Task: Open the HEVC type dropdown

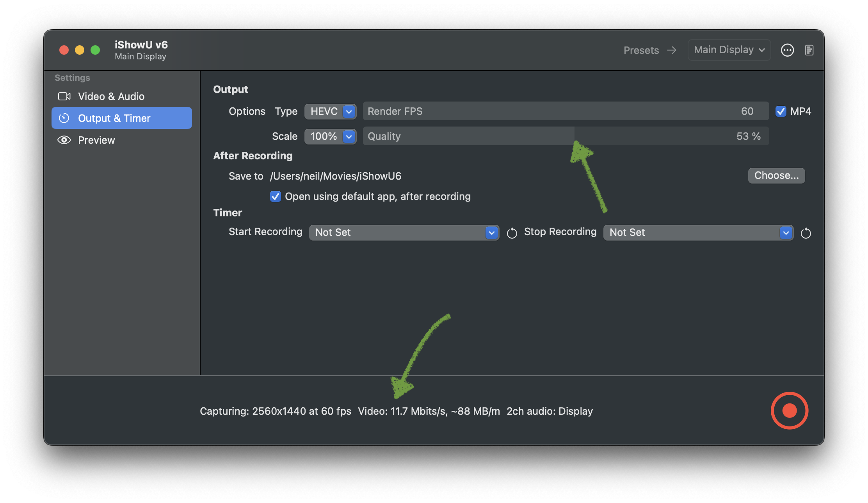Action: (330, 111)
